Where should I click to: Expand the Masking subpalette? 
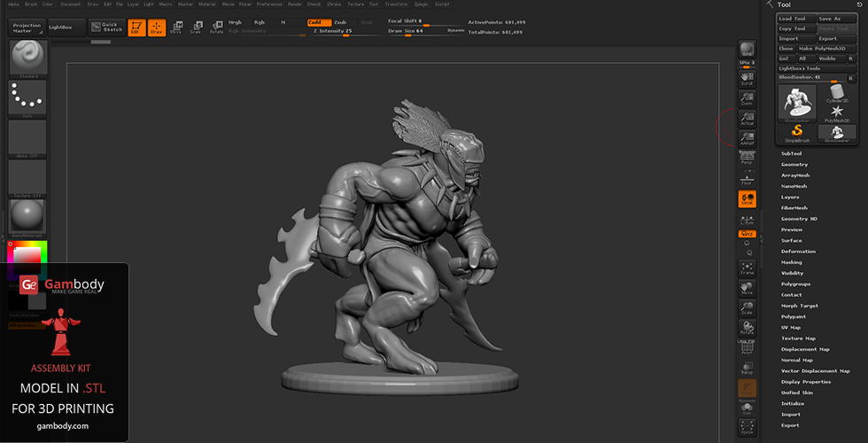click(x=791, y=262)
